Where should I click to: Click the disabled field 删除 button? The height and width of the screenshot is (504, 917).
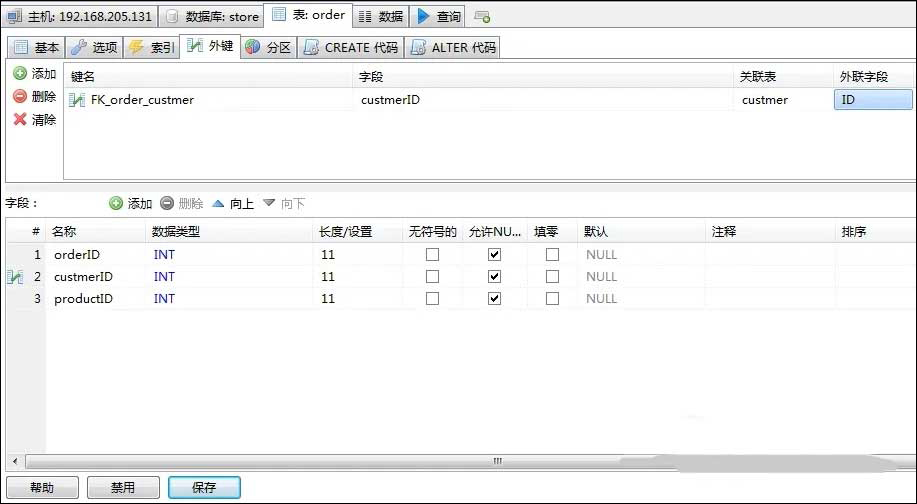(x=181, y=203)
